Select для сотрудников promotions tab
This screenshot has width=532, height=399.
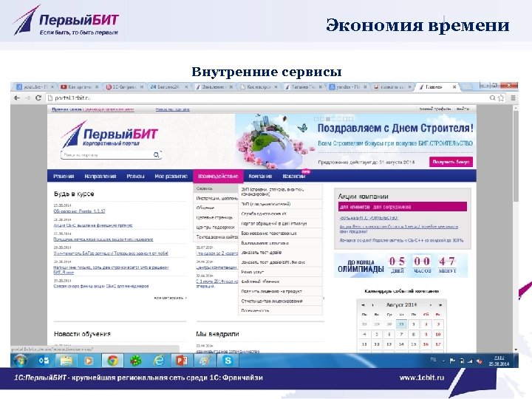click(x=392, y=207)
